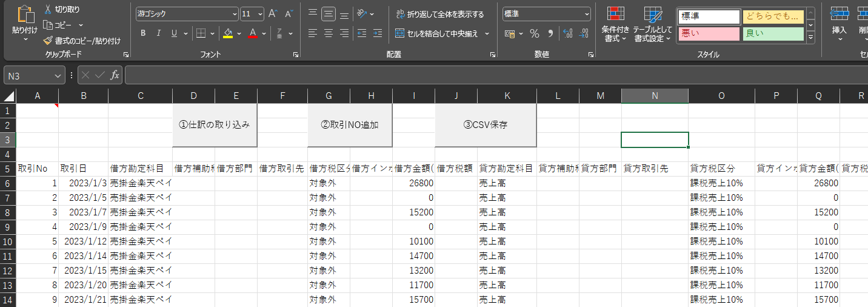Click the comma style number format icon
This screenshot has height=307, width=868.
550,33
